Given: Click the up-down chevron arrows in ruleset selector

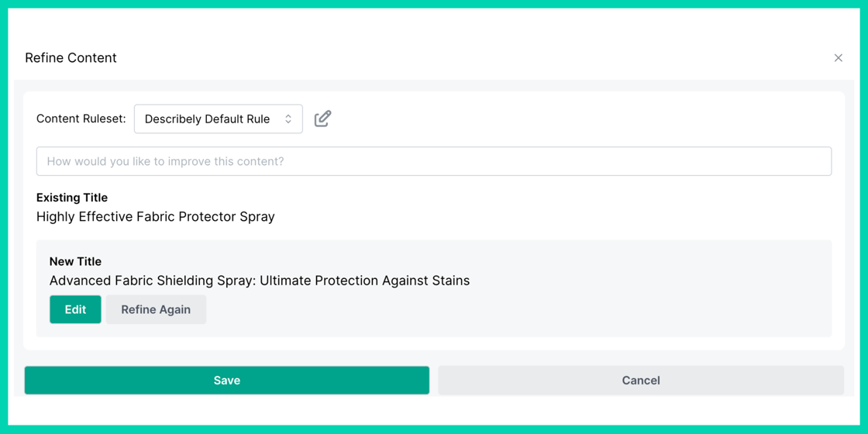Looking at the screenshot, I should click(288, 119).
